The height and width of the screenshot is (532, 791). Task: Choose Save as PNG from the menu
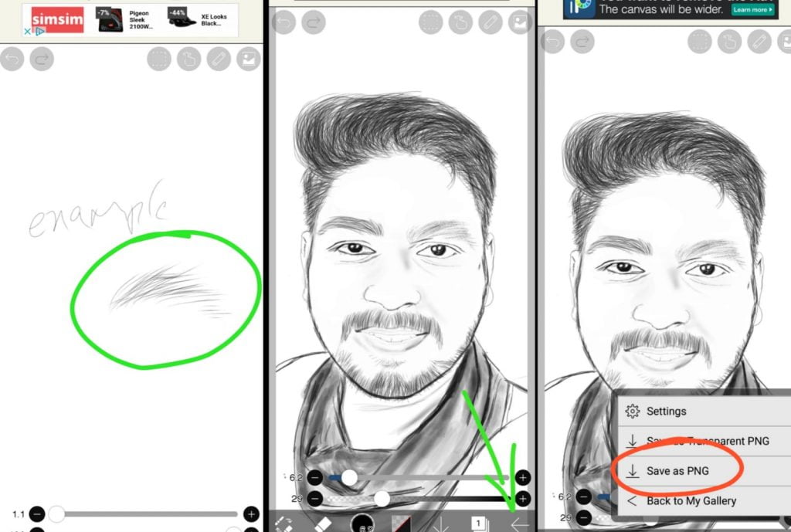point(677,471)
